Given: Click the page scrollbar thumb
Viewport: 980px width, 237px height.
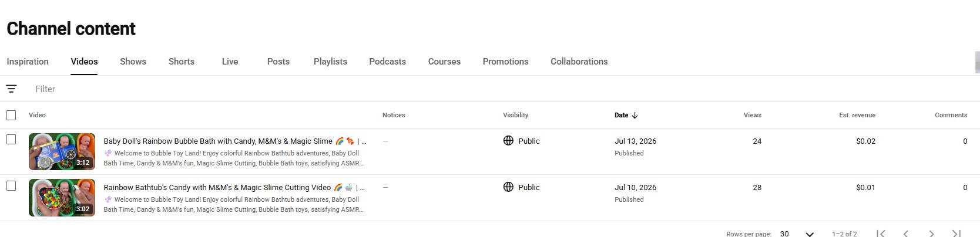Looking at the screenshot, I should [977, 63].
